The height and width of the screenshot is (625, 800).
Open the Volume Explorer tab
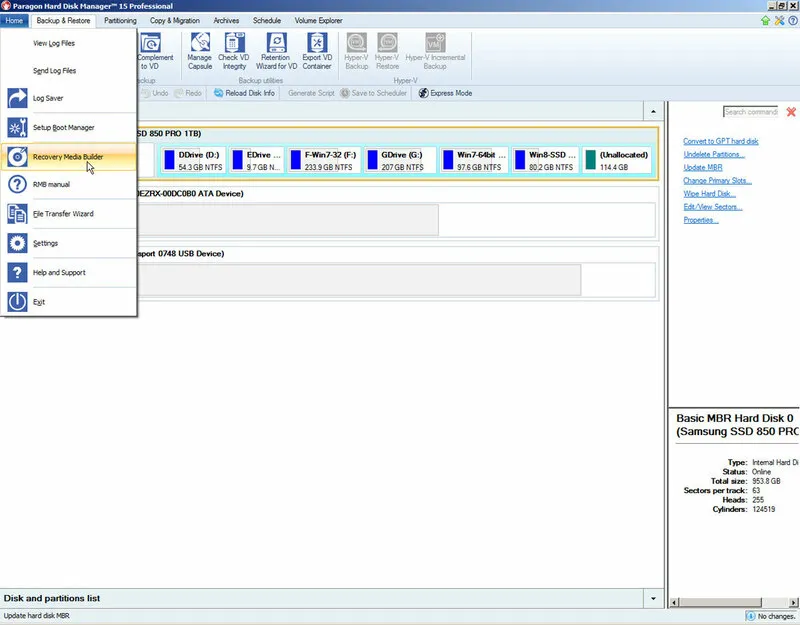[318, 21]
